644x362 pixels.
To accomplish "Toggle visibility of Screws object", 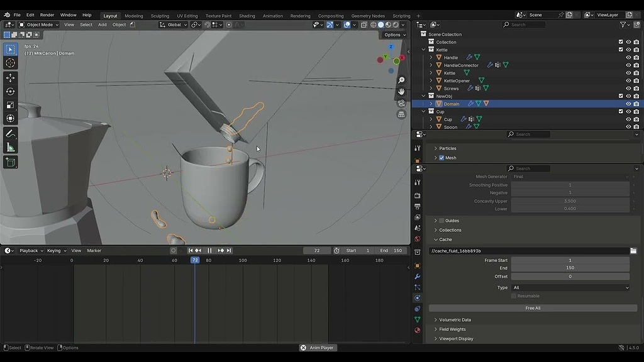I will (x=628, y=88).
